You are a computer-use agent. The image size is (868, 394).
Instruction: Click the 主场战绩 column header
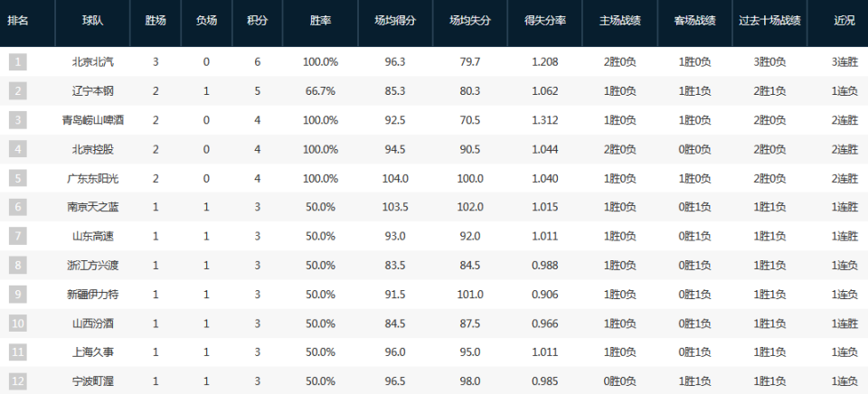(x=620, y=19)
